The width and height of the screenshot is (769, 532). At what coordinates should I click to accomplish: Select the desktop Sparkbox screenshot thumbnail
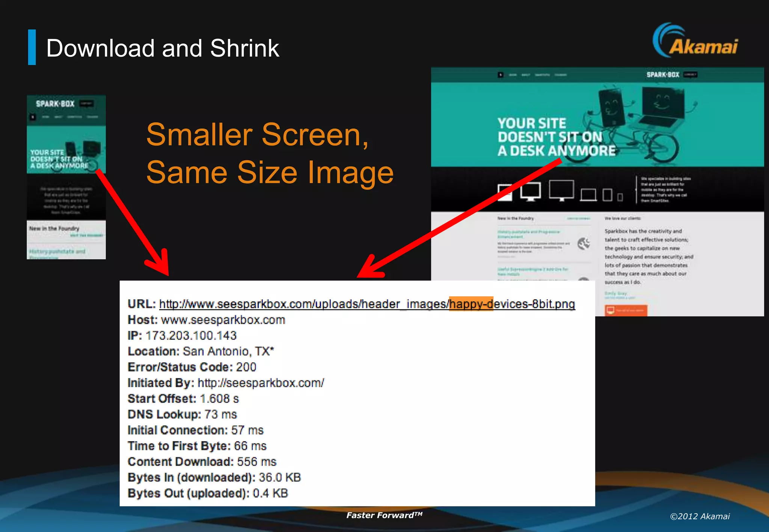coord(597,192)
